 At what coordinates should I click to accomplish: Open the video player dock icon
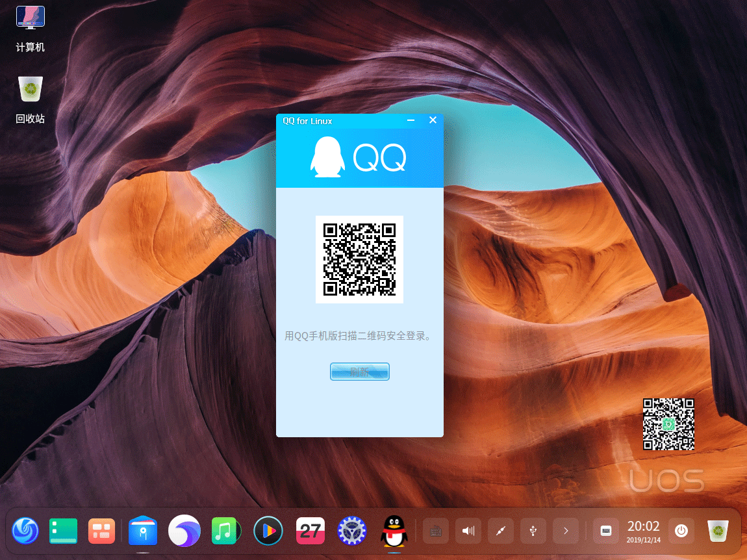[x=268, y=531]
